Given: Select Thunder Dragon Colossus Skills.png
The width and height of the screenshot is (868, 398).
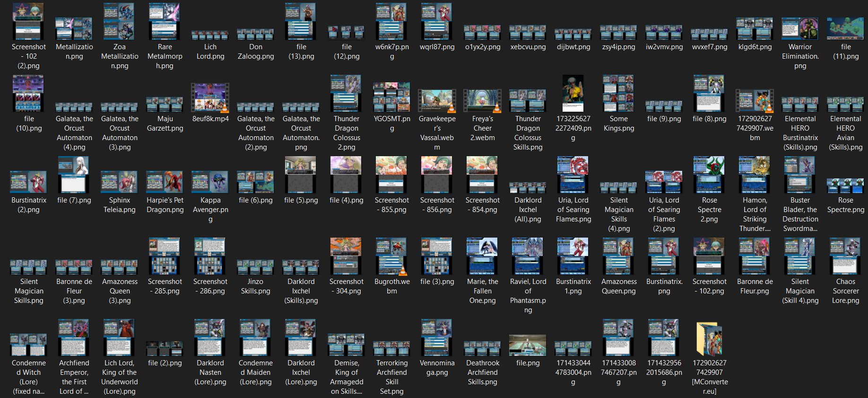Looking at the screenshot, I should [528, 100].
